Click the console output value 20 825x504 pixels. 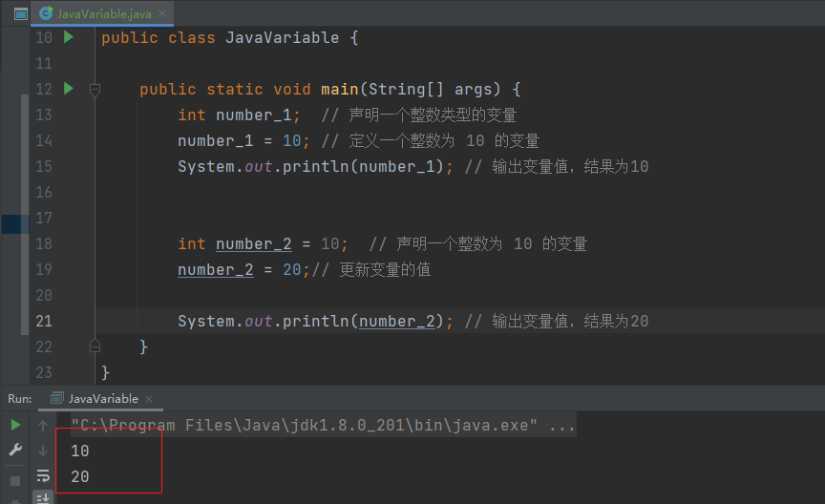pos(80,476)
